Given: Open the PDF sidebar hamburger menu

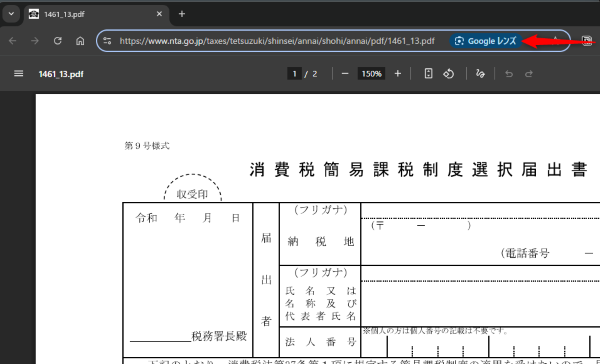Looking at the screenshot, I should point(18,73).
